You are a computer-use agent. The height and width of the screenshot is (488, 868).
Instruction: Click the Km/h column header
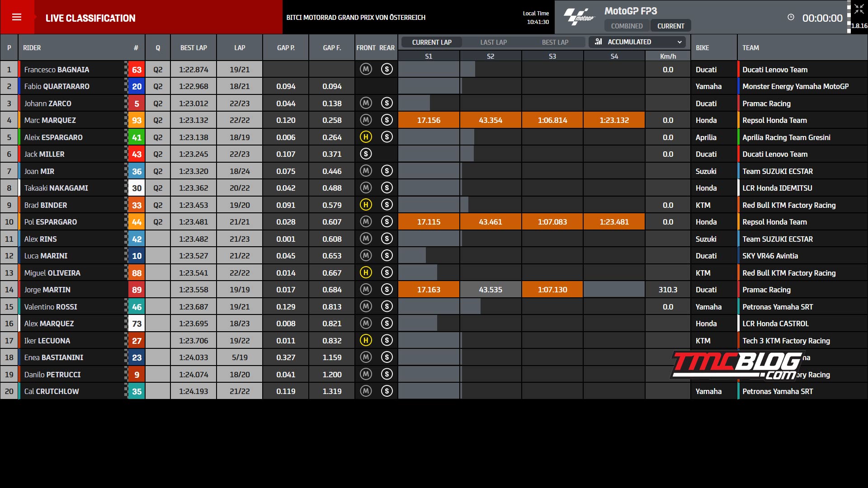[x=668, y=56]
